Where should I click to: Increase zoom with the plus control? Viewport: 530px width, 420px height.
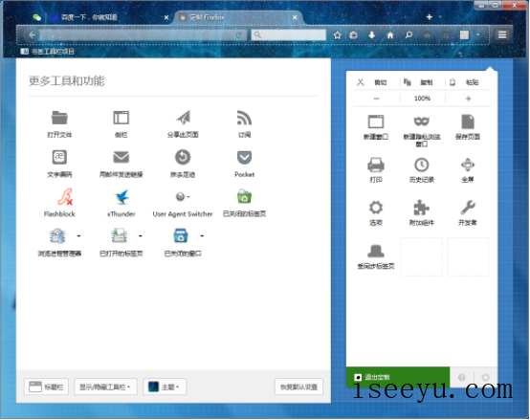(468, 99)
